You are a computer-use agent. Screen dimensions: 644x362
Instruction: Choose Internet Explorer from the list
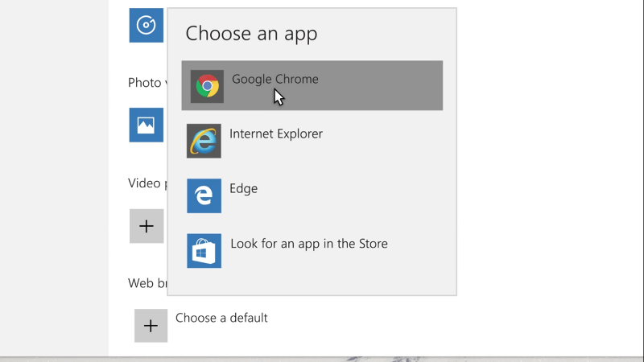tap(312, 141)
